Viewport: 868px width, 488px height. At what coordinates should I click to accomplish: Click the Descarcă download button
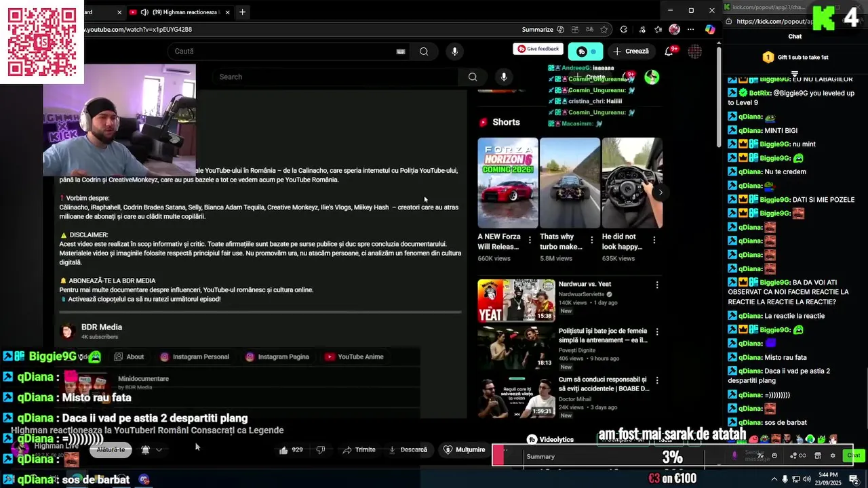click(408, 450)
